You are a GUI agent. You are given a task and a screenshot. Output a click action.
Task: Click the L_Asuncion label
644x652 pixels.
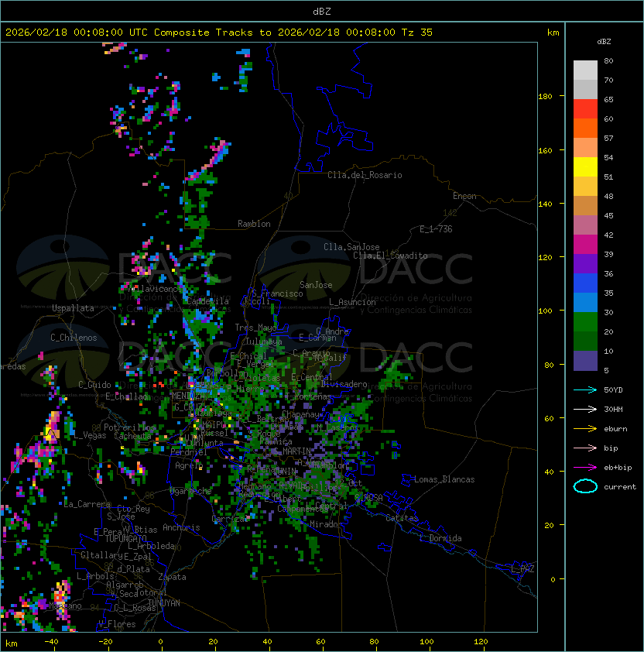352,302
